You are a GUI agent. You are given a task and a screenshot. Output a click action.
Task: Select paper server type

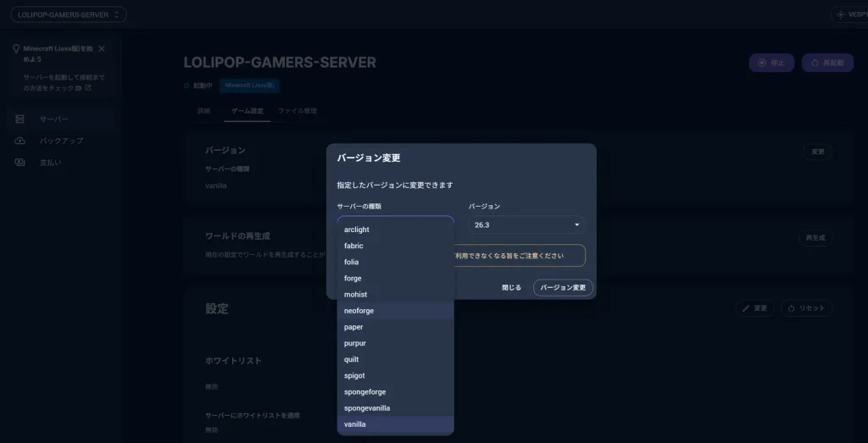tap(395, 327)
